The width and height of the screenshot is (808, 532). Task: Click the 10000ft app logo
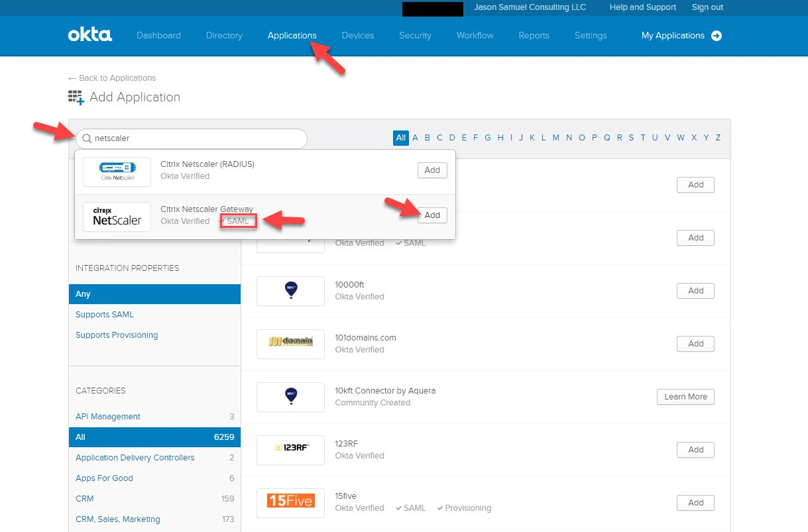(x=290, y=291)
